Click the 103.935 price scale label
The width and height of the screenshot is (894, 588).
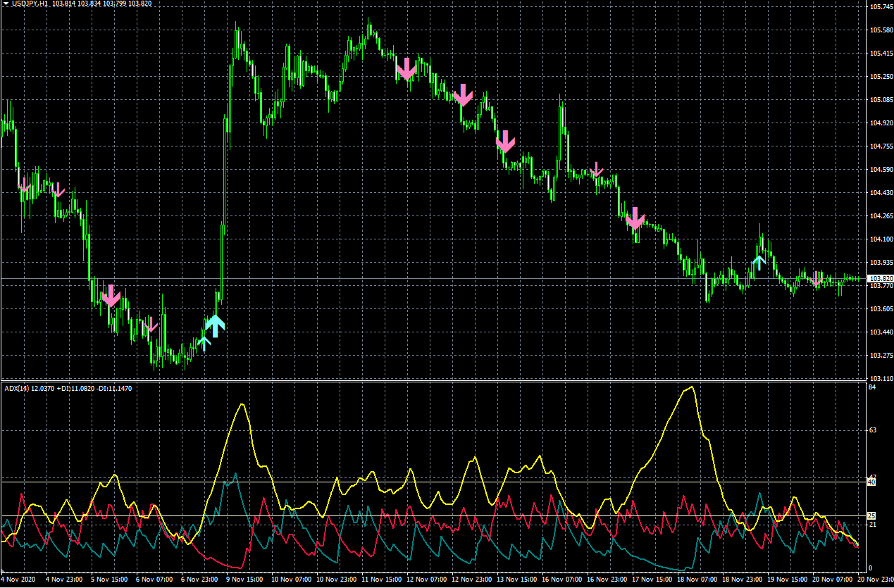[881, 263]
